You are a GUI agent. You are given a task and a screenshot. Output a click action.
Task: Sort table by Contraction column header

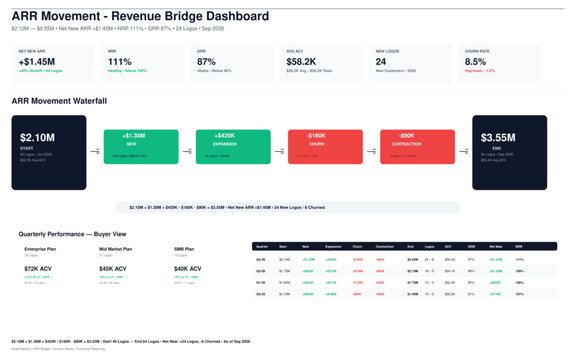(x=385, y=246)
